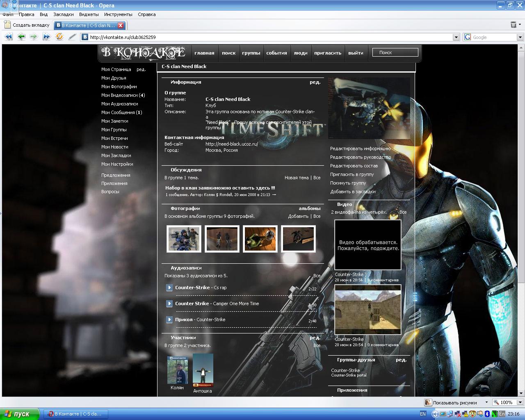
Task: Open the Файл menu
Action: pos(8,14)
